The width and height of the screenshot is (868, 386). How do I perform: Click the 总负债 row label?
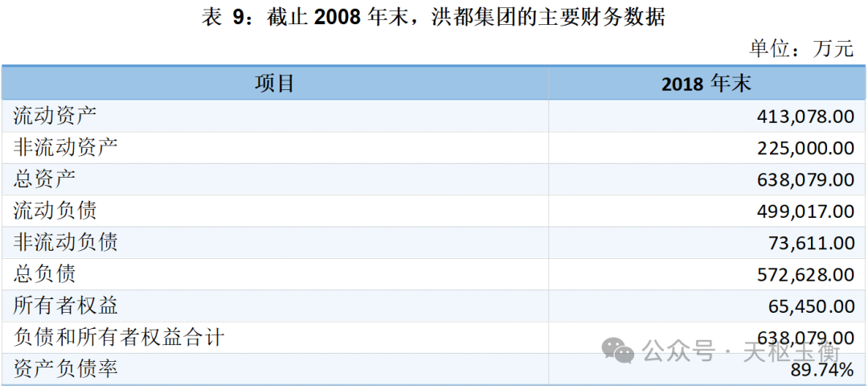[x=44, y=274]
